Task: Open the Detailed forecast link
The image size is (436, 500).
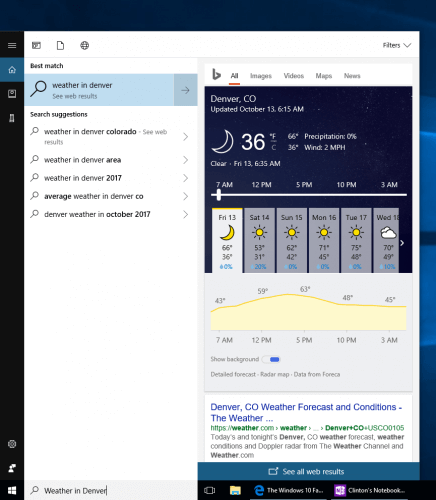Action: point(233,374)
